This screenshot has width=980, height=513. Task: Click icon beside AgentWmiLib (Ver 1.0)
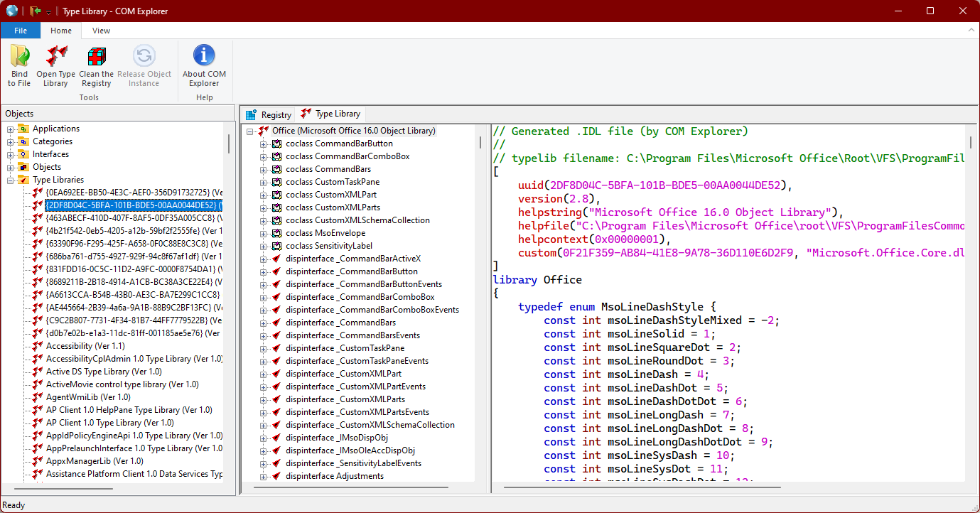(x=37, y=397)
